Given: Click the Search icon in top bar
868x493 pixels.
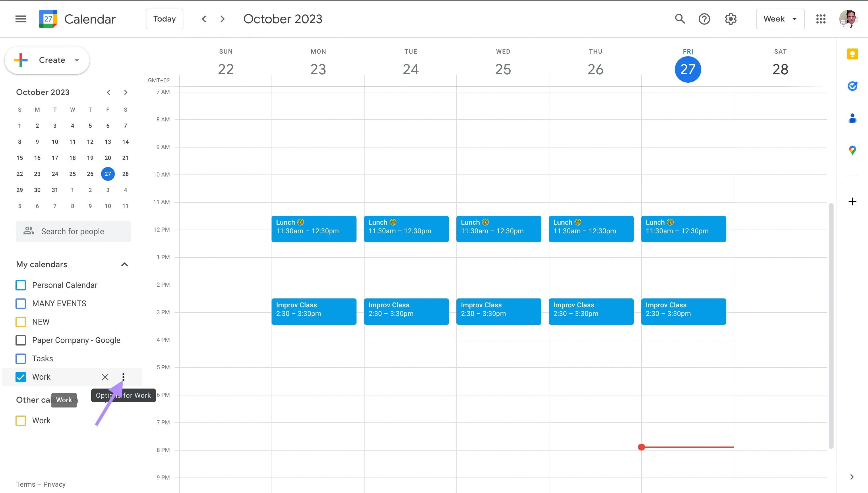Looking at the screenshot, I should 680,19.
